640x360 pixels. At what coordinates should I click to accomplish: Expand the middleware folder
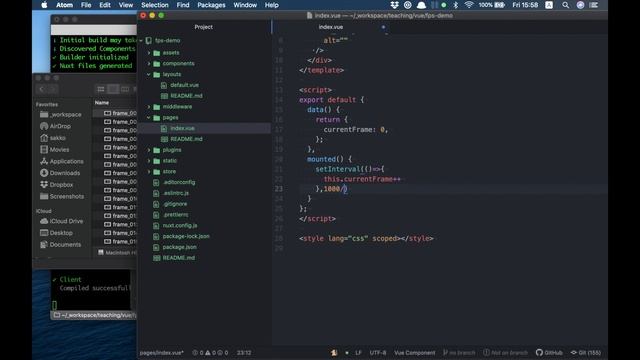149,107
